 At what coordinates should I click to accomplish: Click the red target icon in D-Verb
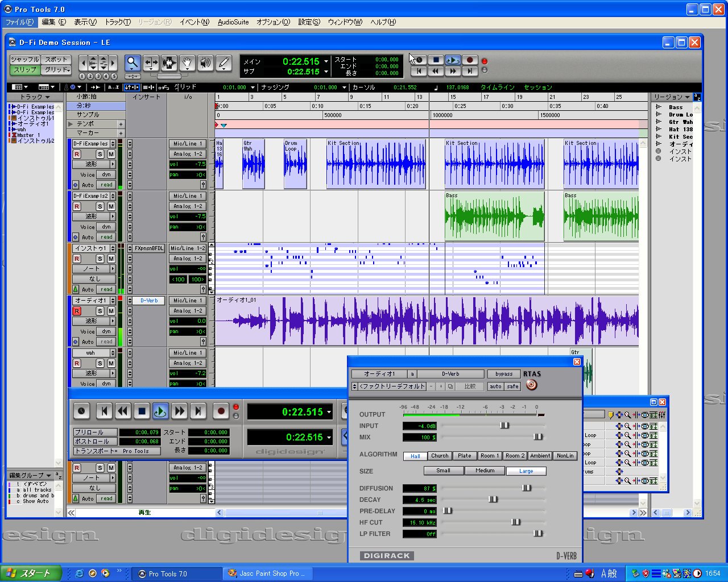[x=531, y=385]
